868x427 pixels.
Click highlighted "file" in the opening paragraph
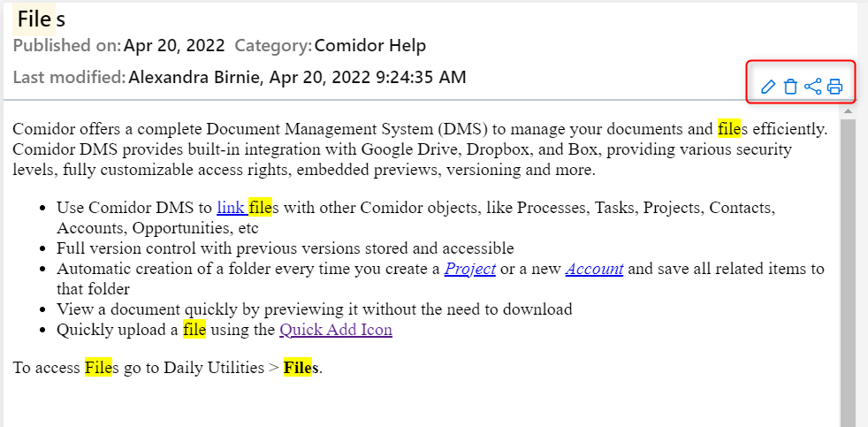[728, 129]
